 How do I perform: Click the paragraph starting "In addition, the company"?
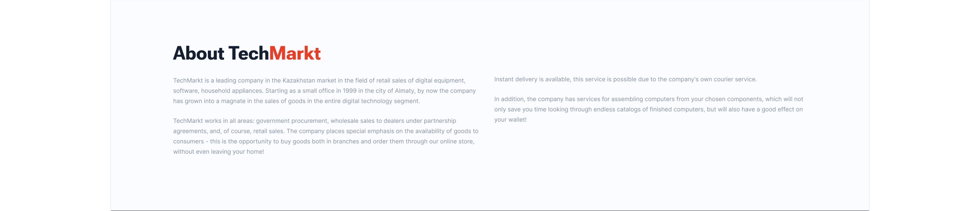click(x=648, y=110)
